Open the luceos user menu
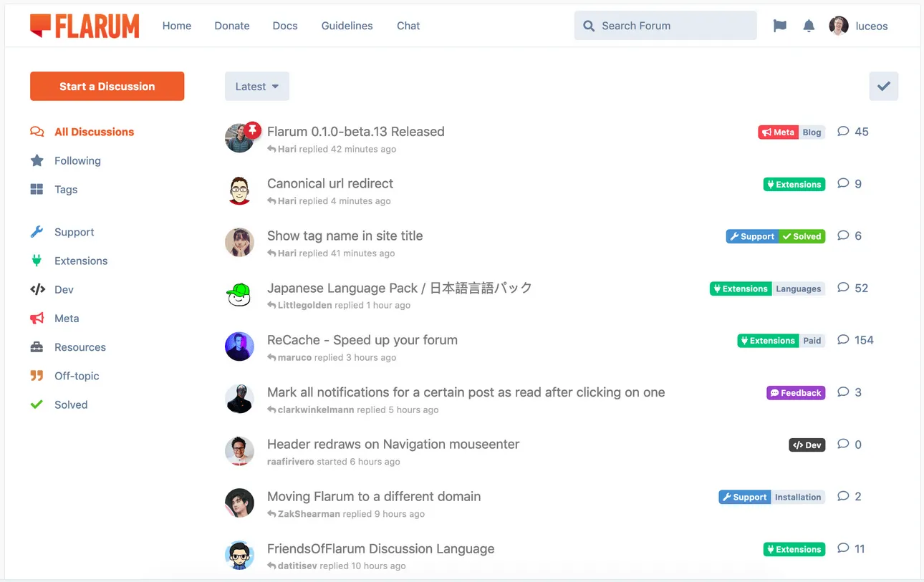The height and width of the screenshot is (582, 924). [x=859, y=26]
